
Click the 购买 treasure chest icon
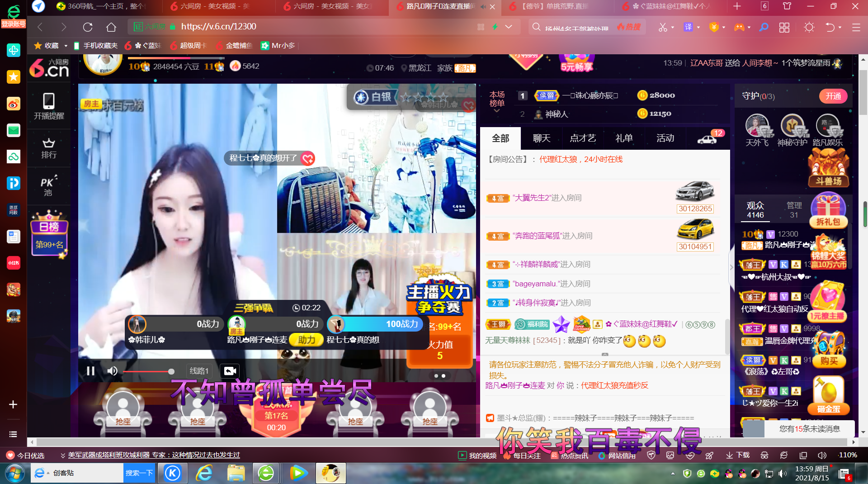(829, 349)
